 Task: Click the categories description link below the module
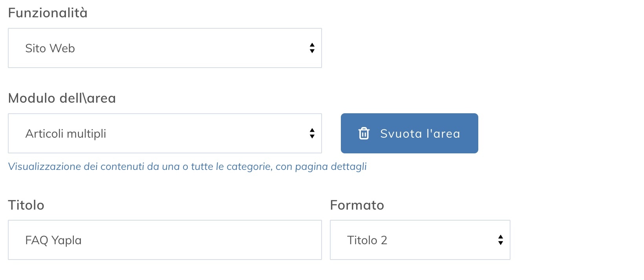(x=187, y=166)
